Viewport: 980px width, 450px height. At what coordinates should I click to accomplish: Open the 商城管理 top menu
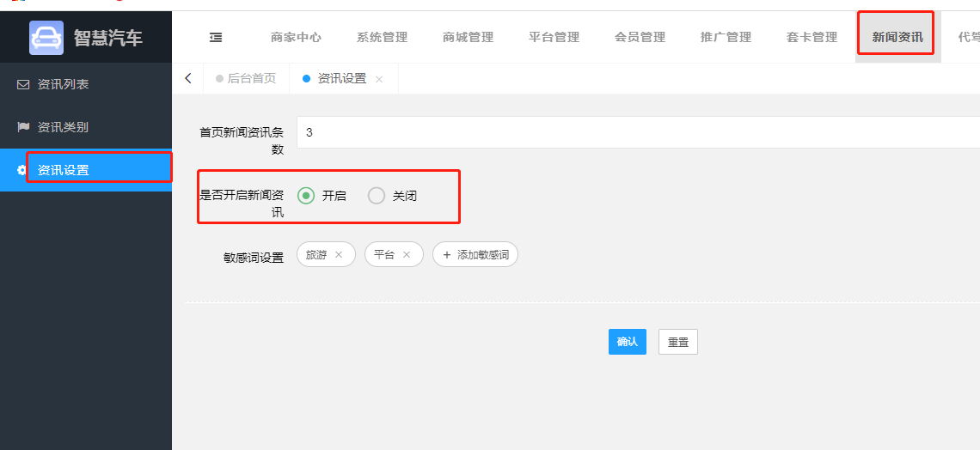tap(469, 38)
